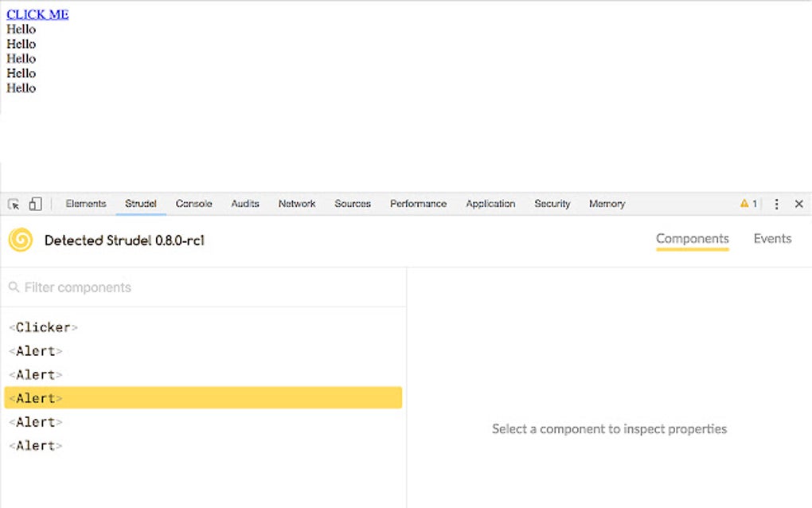Open the Network tab
The height and width of the screenshot is (508, 812).
pyautogui.click(x=296, y=204)
